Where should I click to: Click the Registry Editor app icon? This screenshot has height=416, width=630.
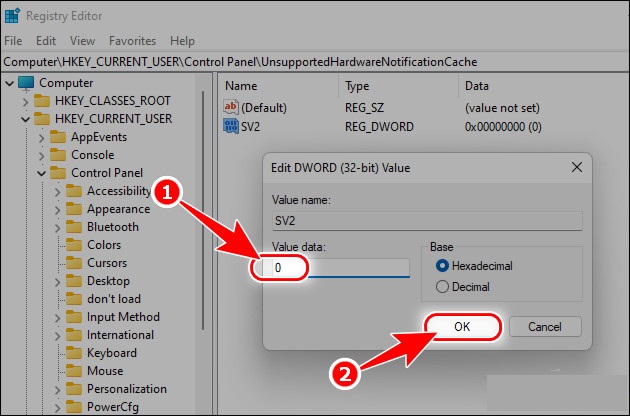click(x=12, y=15)
